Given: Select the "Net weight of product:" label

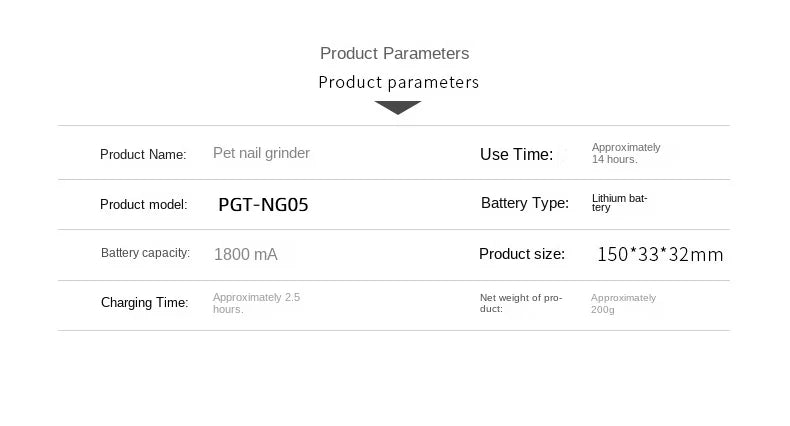Looking at the screenshot, I should [x=520, y=303].
